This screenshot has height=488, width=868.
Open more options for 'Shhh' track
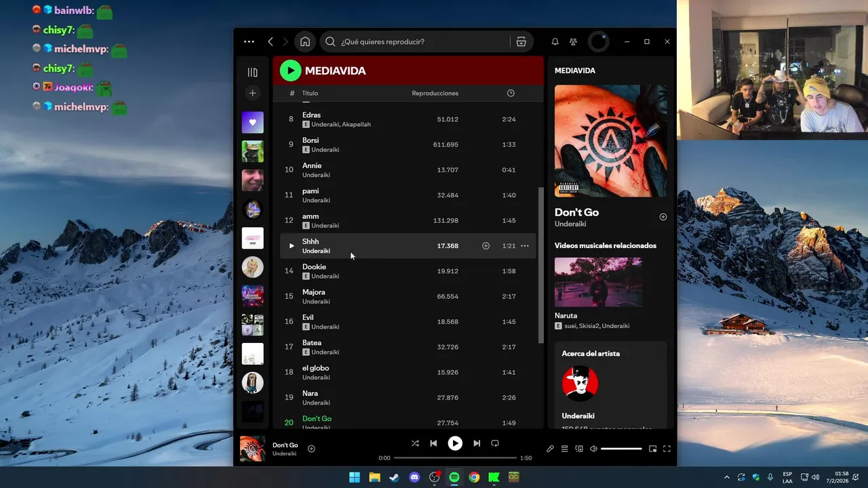[525, 246]
